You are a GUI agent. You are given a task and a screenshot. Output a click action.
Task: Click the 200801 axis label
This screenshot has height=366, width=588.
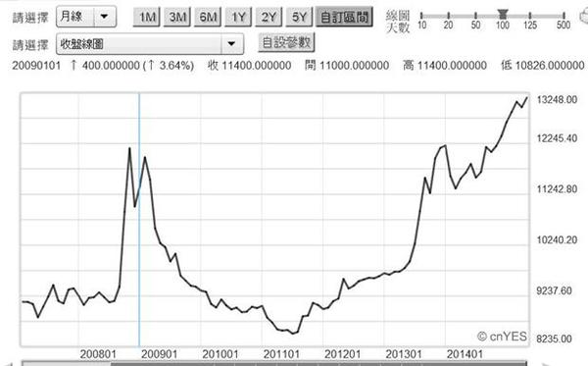[x=98, y=354]
